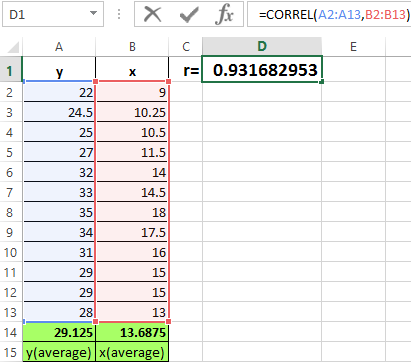The height and width of the screenshot is (362, 411).
Task: Click the fill handle of cell D1
Action: pos(321,82)
